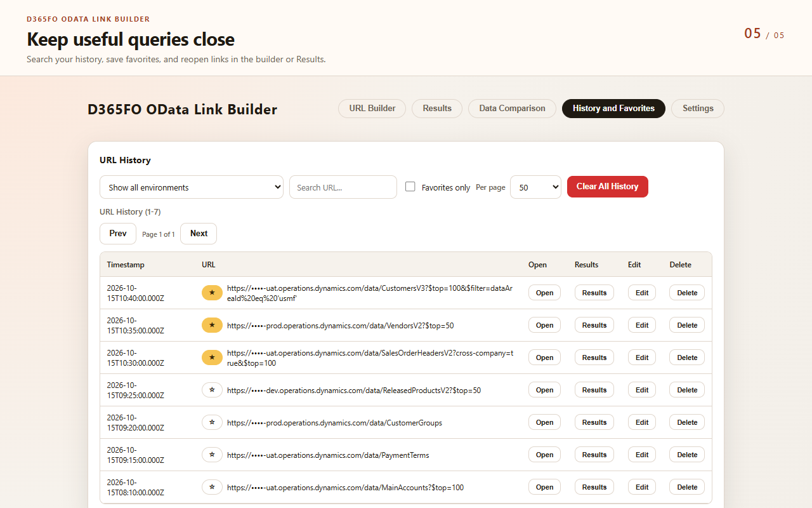Click the Timestamp column header
The image size is (812, 508).
(126, 265)
